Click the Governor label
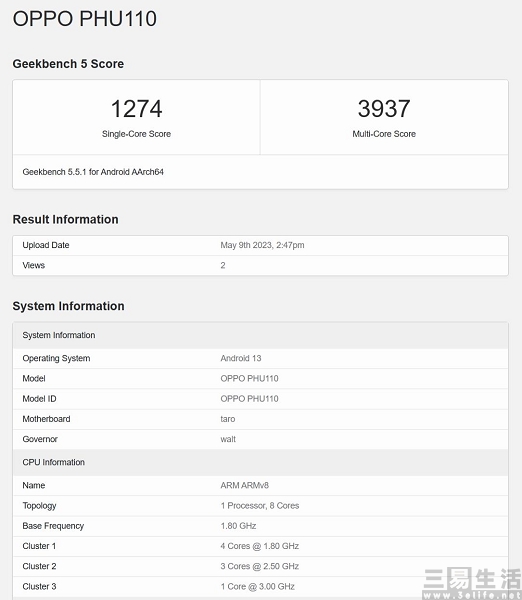The width and height of the screenshot is (522, 600). point(40,439)
